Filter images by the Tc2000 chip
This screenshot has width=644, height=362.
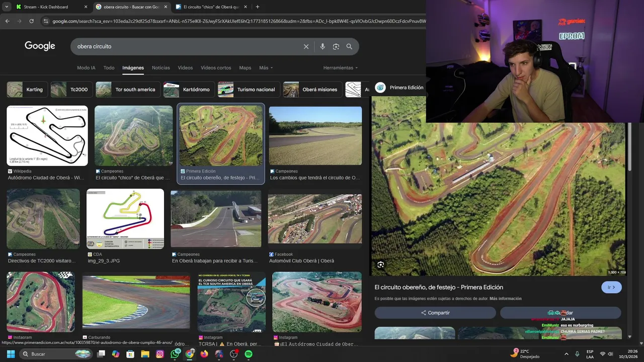pos(71,89)
